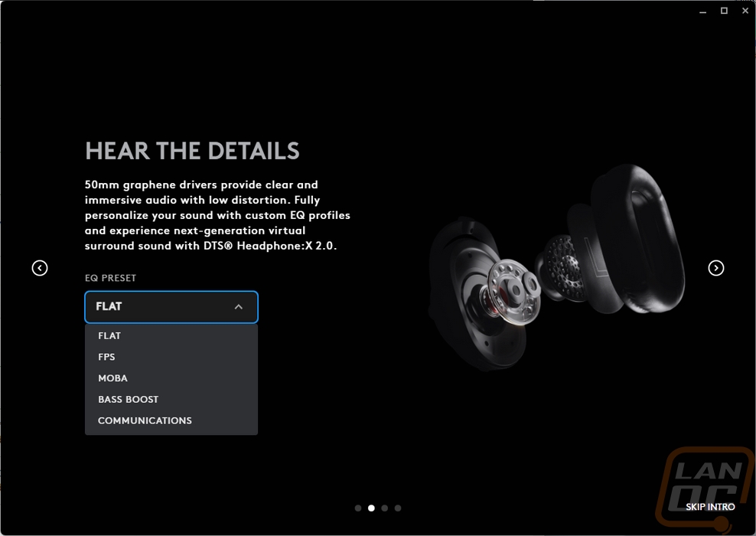Collapse the EQ Preset dropdown showing FLAT
The height and width of the screenshot is (536, 756).
pos(171,307)
